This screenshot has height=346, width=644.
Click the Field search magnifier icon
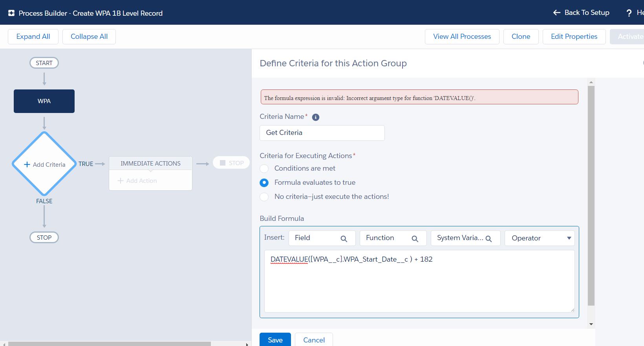coord(344,239)
